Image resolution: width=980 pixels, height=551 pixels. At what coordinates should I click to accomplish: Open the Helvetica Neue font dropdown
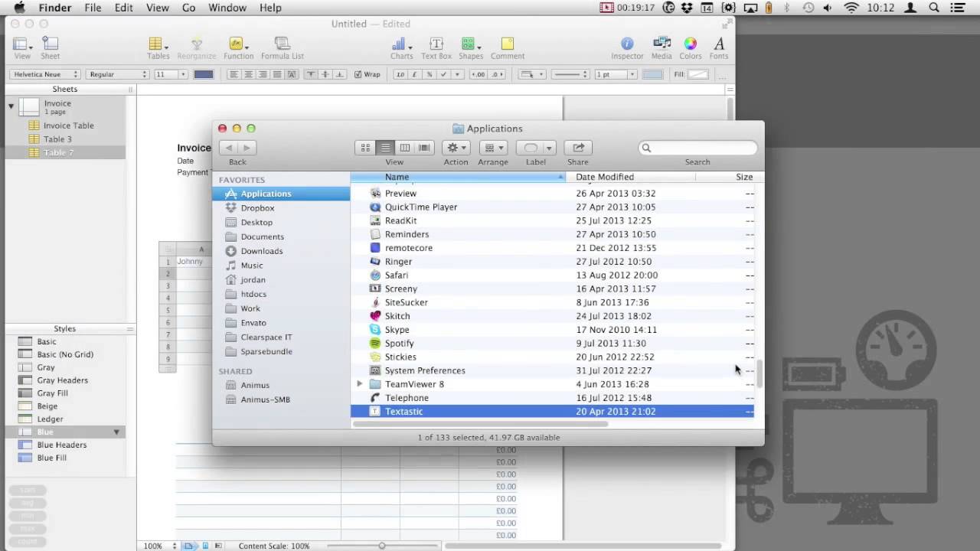(45, 74)
